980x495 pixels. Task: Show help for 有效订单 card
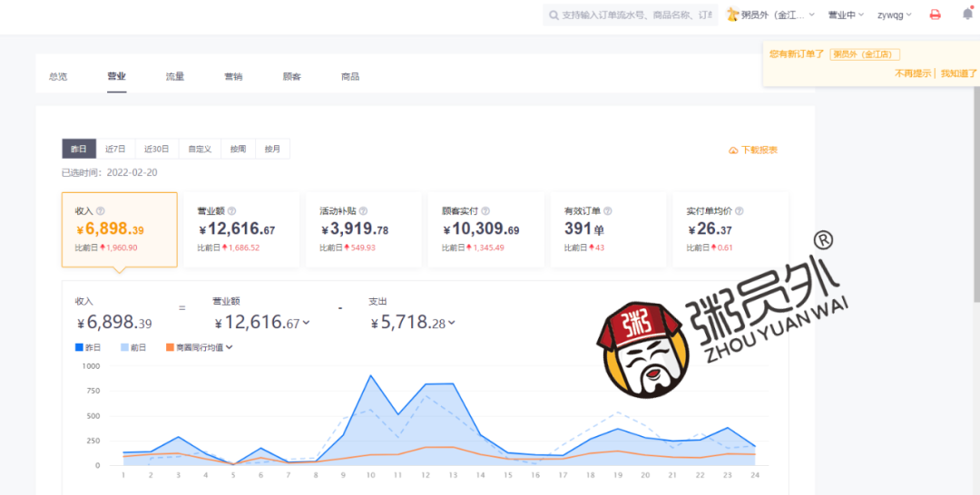[607, 211]
